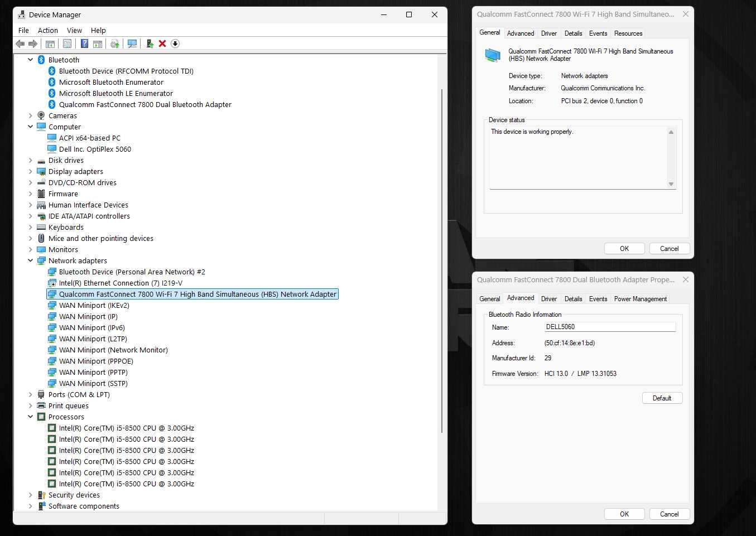Viewport: 756px width, 536px height.
Task: Click Cancel in the Wi-Fi adapter properties dialog
Action: pyautogui.click(x=669, y=249)
